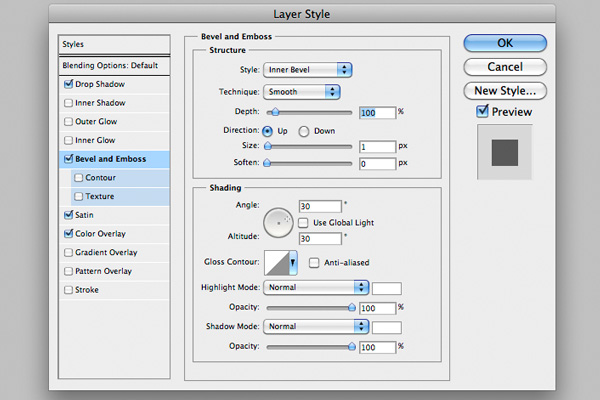The image size is (600, 400).
Task: Click the OK button
Action: (x=504, y=42)
